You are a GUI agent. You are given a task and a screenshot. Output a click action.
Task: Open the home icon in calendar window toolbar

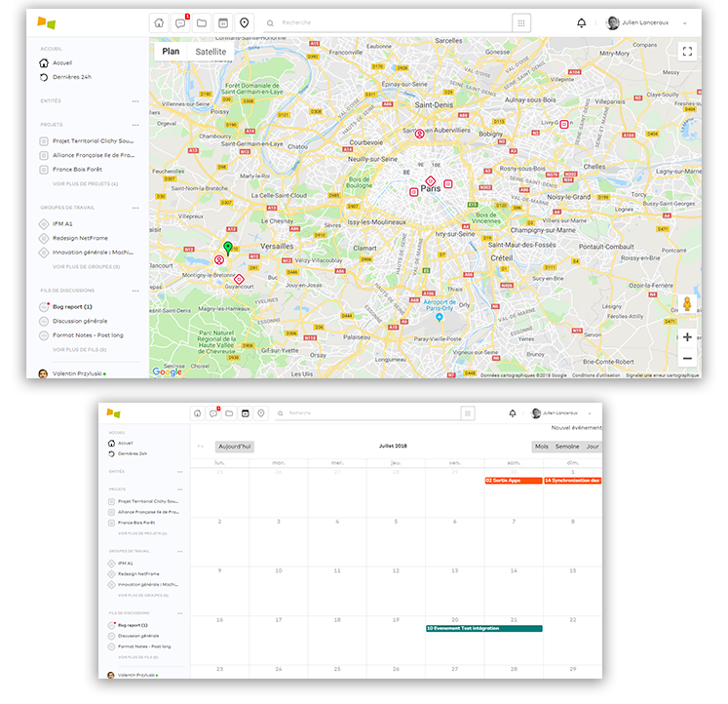pyautogui.click(x=197, y=413)
